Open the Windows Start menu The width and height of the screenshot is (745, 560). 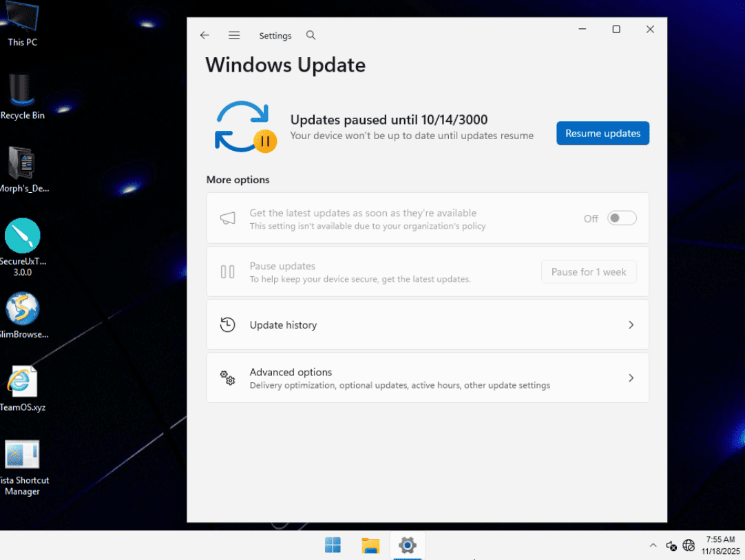click(333, 546)
